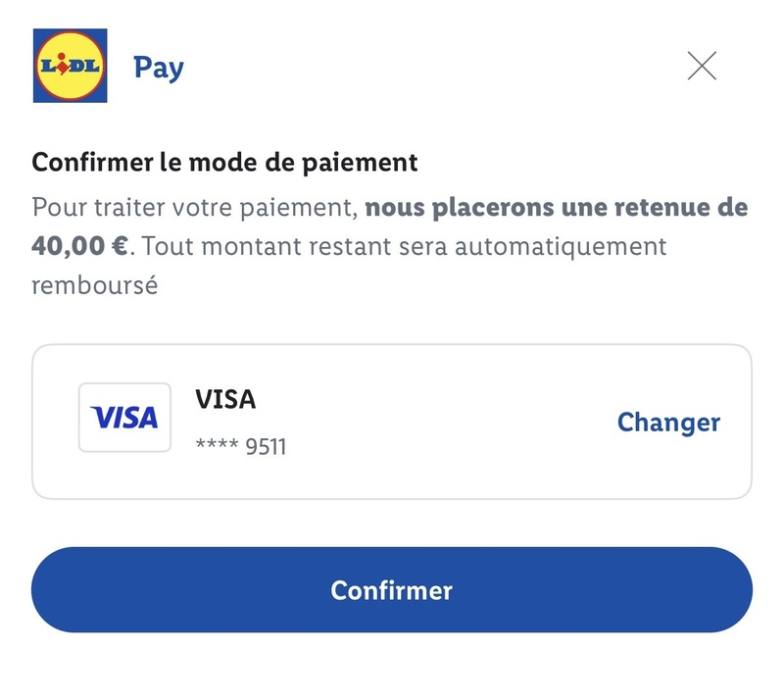Image resolution: width=784 pixels, height=699 pixels.
Task: Close the Lidl Pay dialog
Action: [702, 66]
